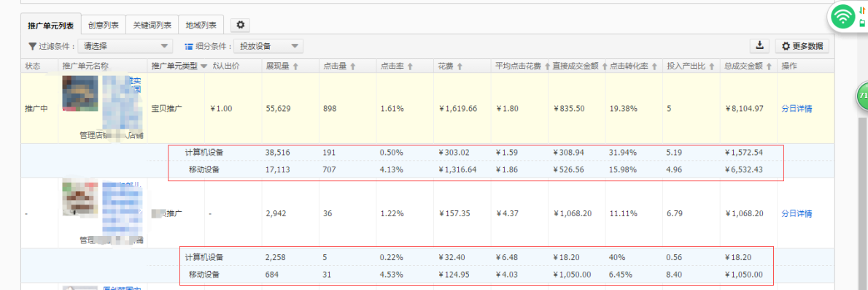Sort by 花费 column arrow

click(460, 66)
